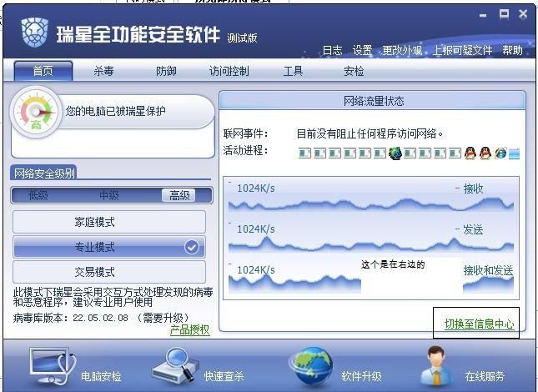Choose 专业模式 mode

tap(109, 247)
